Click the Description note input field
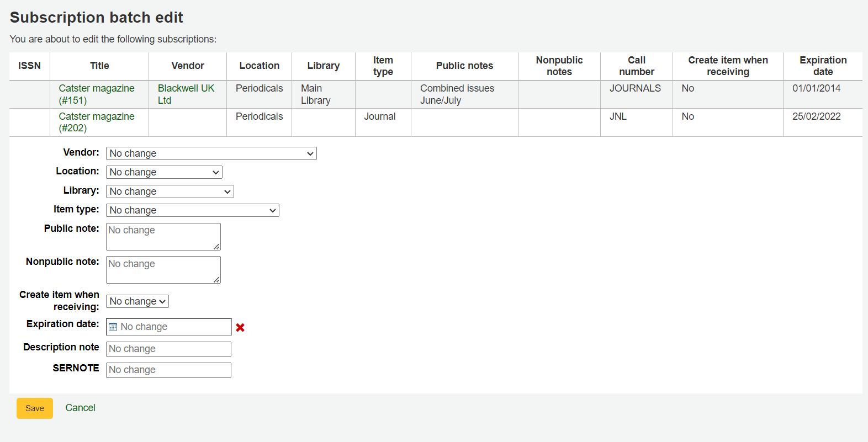The image size is (868, 442). pyautogui.click(x=168, y=349)
